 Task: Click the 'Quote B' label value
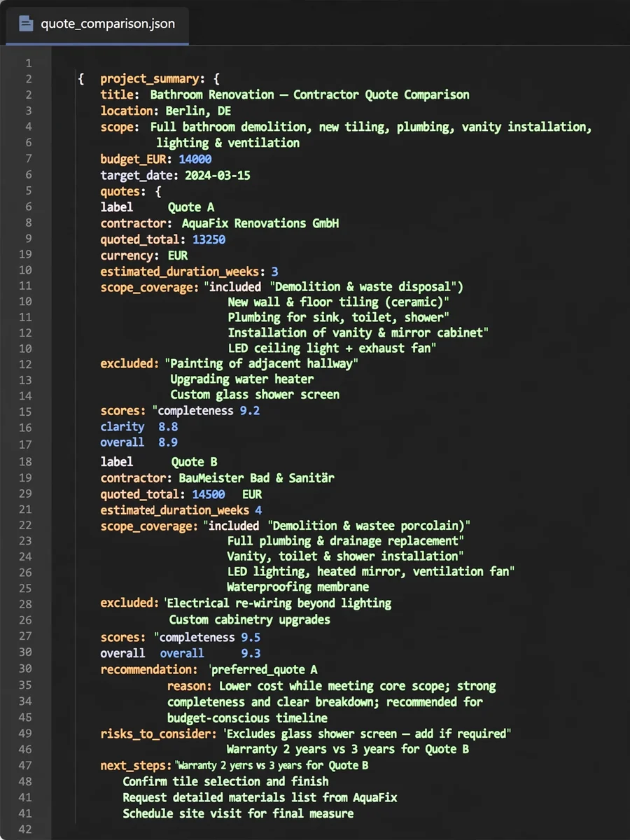coord(195,462)
